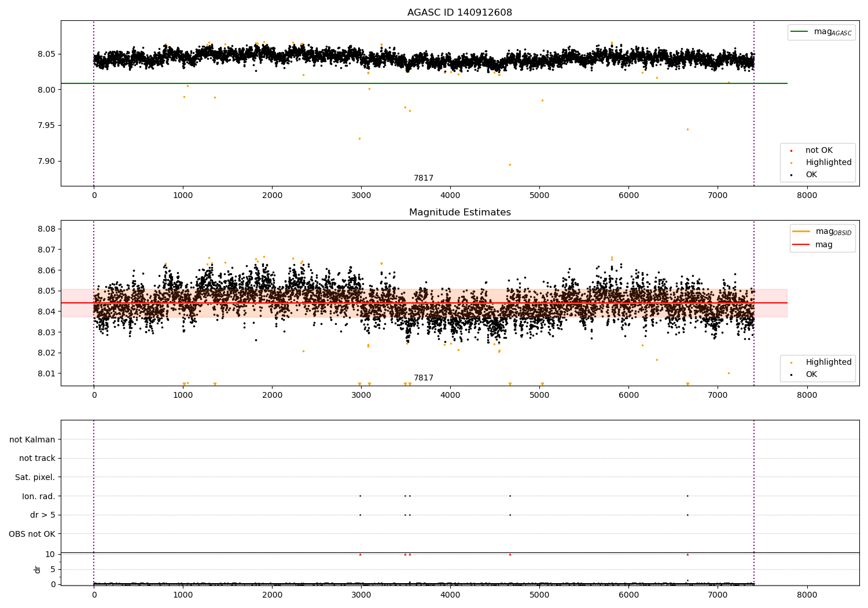This screenshot has width=868, height=608.
Task: Click 'OK' in the Magnitude Estimates legend
Action: point(811,375)
